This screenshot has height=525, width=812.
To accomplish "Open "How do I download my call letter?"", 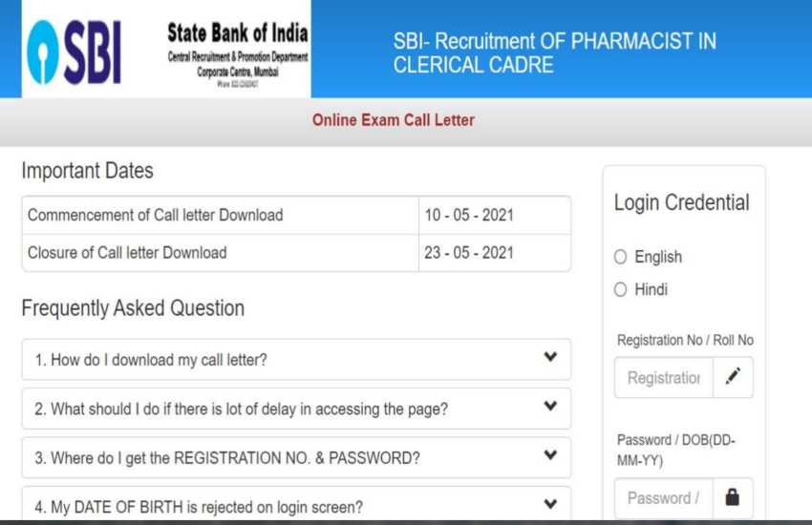I will 151,360.
